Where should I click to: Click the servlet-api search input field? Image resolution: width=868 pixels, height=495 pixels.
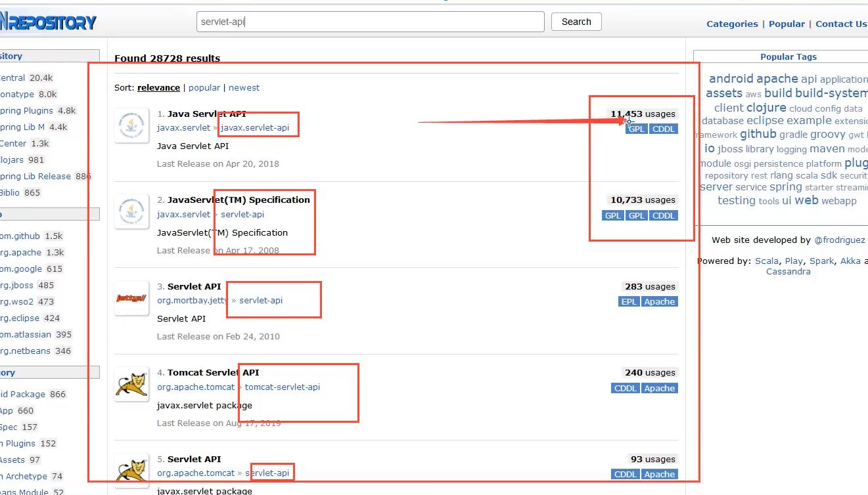[371, 22]
